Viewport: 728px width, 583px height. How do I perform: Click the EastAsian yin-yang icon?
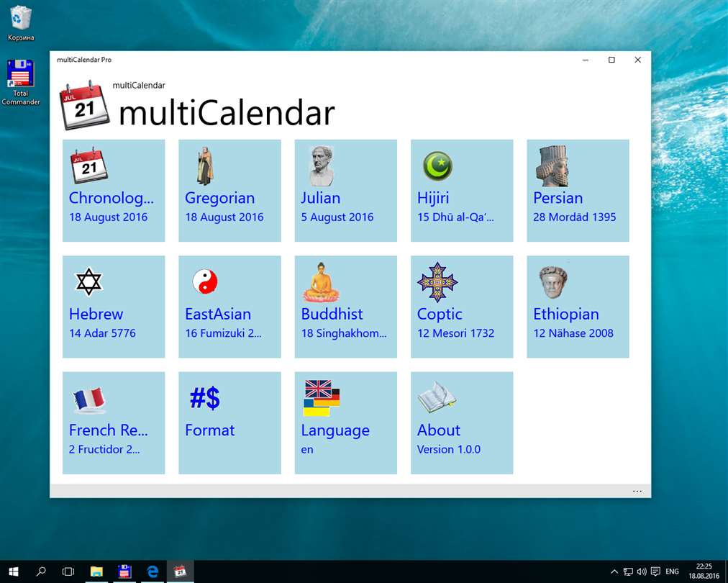click(x=205, y=281)
